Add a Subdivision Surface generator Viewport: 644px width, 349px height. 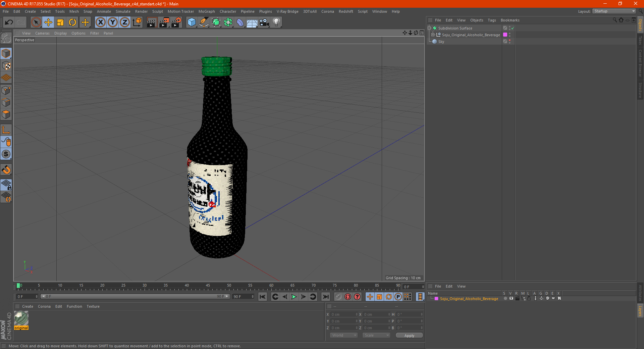click(x=216, y=22)
